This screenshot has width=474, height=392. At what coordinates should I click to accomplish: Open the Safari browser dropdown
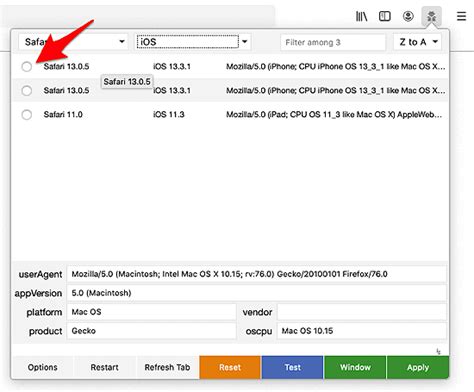point(73,42)
